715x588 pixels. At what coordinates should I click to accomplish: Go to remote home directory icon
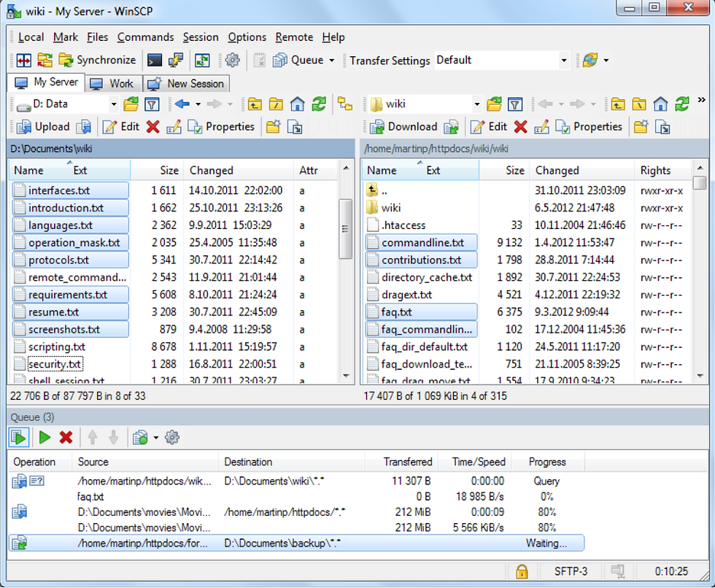(x=660, y=104)
